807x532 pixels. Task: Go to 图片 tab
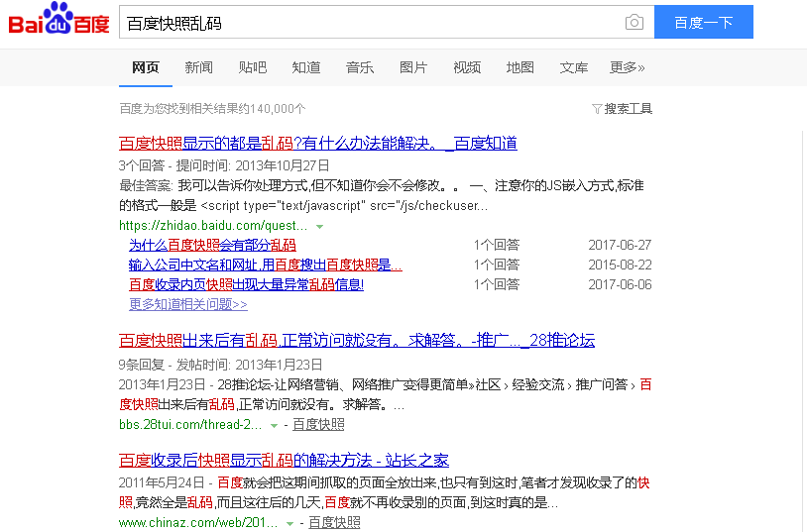pos(413,67)
